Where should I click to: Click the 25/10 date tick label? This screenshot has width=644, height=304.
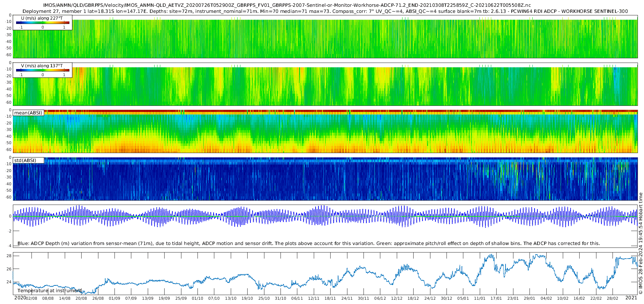tap(264, 298)
